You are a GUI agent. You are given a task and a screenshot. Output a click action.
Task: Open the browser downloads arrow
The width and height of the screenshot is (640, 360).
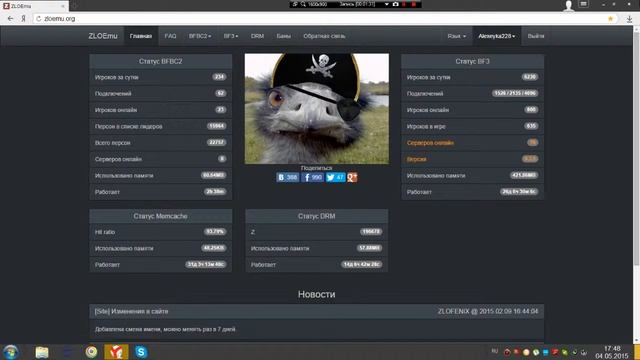click(x=629, y=19)
